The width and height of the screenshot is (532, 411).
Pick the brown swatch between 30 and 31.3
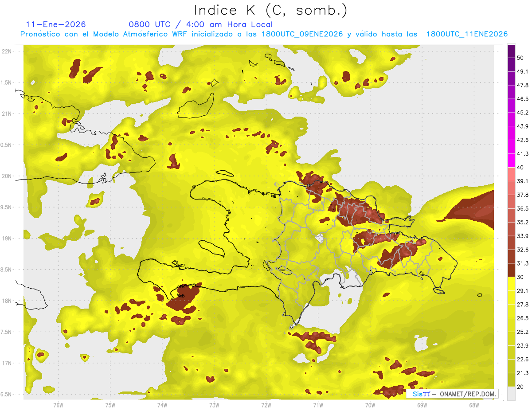[511, 270]
